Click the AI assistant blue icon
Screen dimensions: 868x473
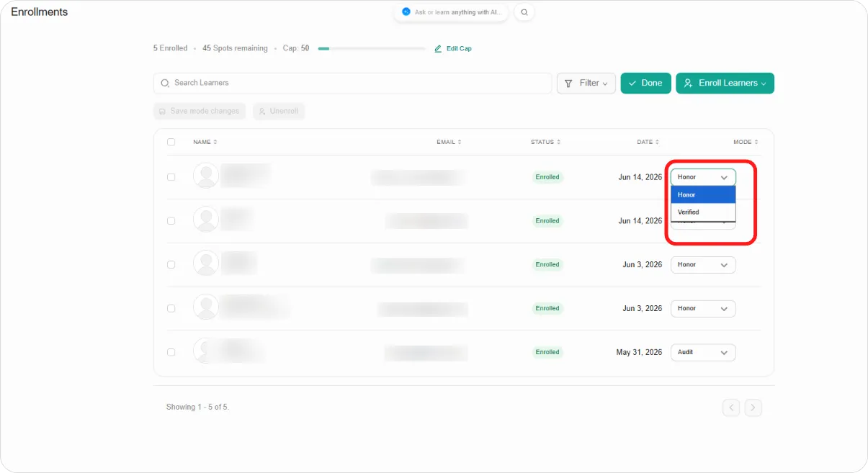click(x=406, y=12)
